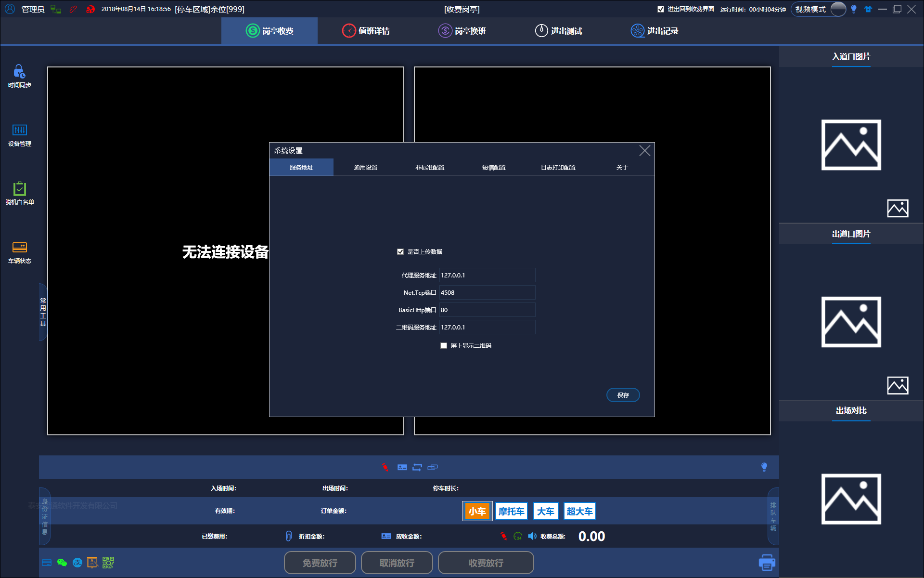Viewport: 924px width, 578px height.
Task: Select the 超大车 vehicle type
Action: coord(580,511)
